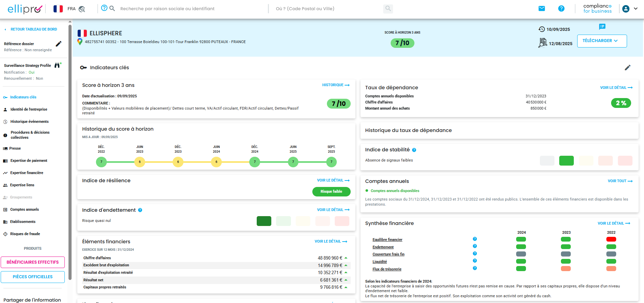Click the dark green endettement risk swatch
The height and width of the screenshot is (303, 644).
[x=264, y=221]
